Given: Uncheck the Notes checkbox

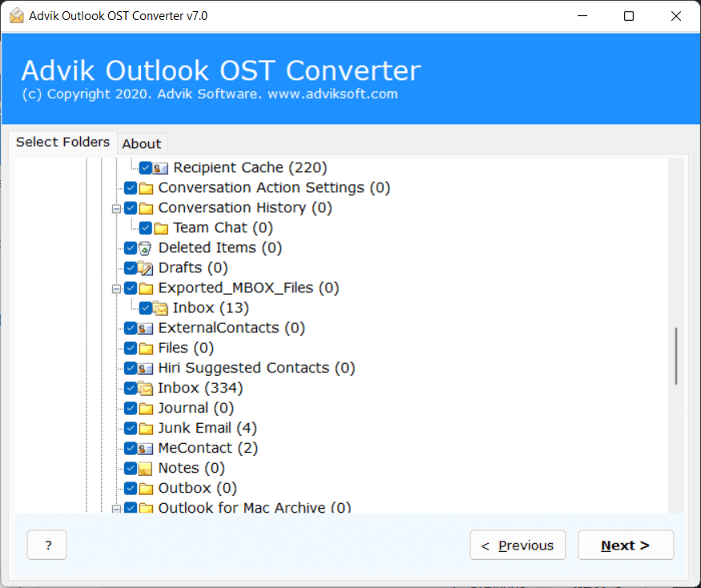Looking at the screenshot, I should tap(131, 468).
